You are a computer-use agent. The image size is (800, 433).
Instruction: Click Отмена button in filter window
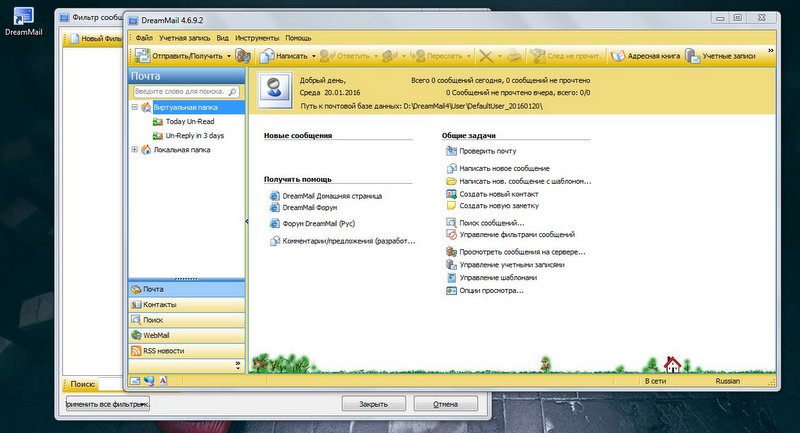tap(445, 404)
